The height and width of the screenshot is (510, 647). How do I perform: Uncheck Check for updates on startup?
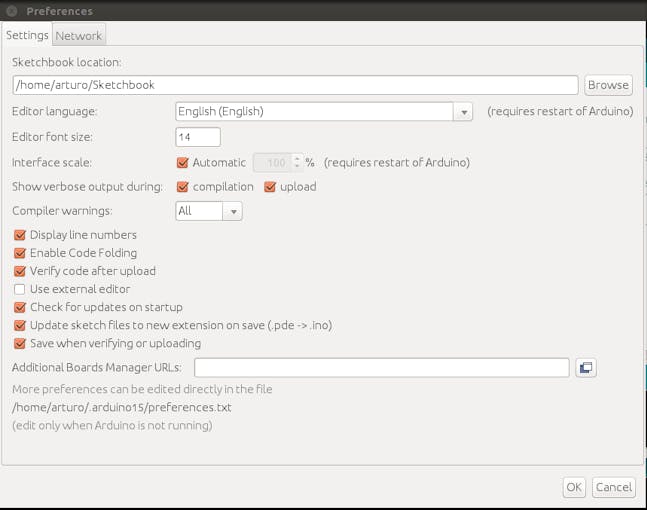click(x=20, y=307)
